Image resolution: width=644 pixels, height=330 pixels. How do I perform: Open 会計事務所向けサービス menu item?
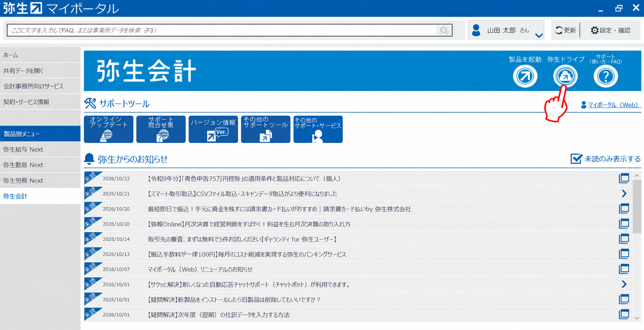pyautogui.click(x=40, y=86)
